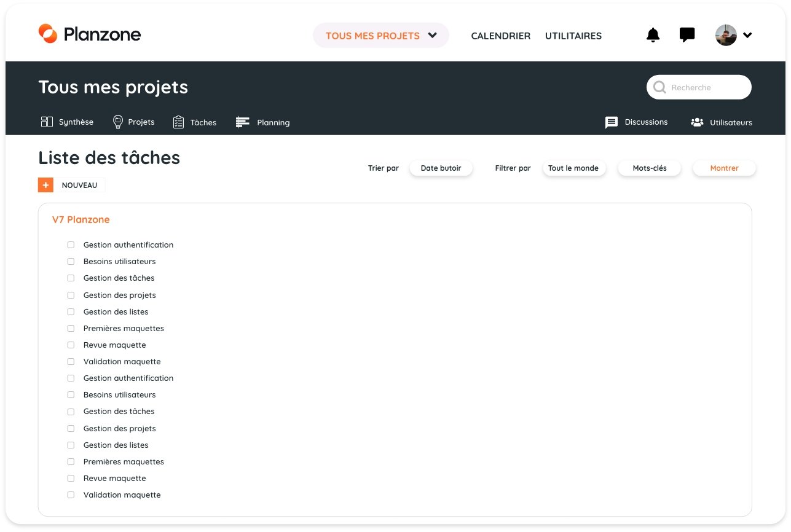This screenshot has width=791, height=532.
Task: Expand the TOUS MES PROJETS dropdown
Action: tap(381, 36)
